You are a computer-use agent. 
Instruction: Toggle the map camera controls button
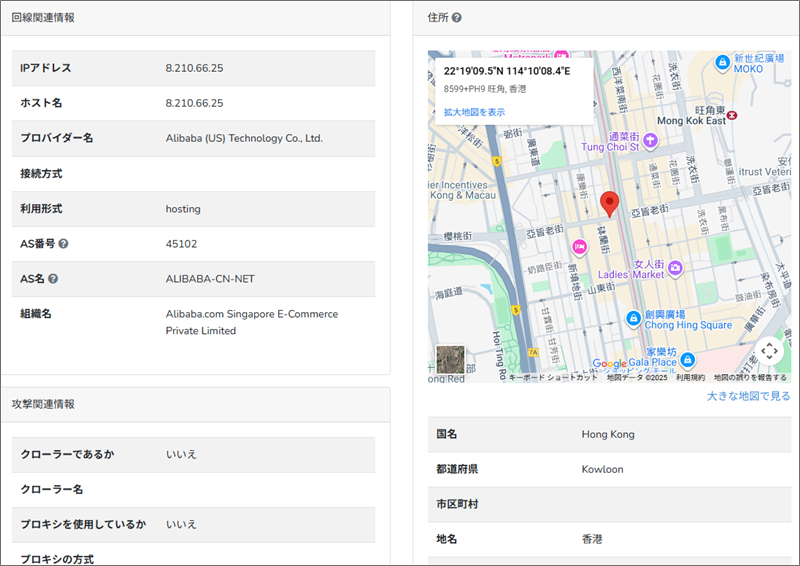(x=768, y=351)
